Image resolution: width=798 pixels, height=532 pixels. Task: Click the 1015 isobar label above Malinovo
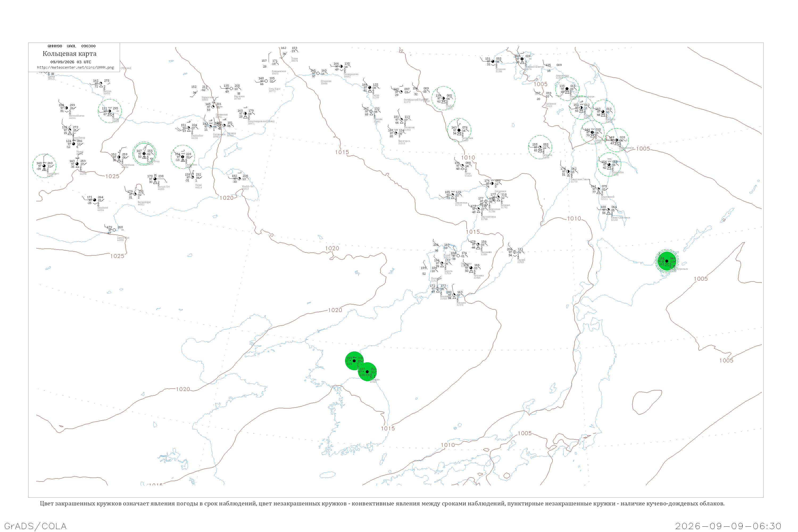pyautogui.click(x=473, y=232)
